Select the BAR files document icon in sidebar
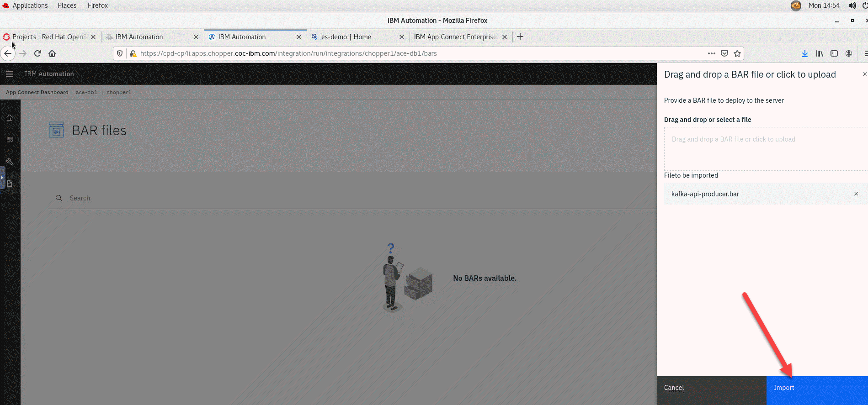The height and width of the screenshot is (405, 868). coord(10,184)
